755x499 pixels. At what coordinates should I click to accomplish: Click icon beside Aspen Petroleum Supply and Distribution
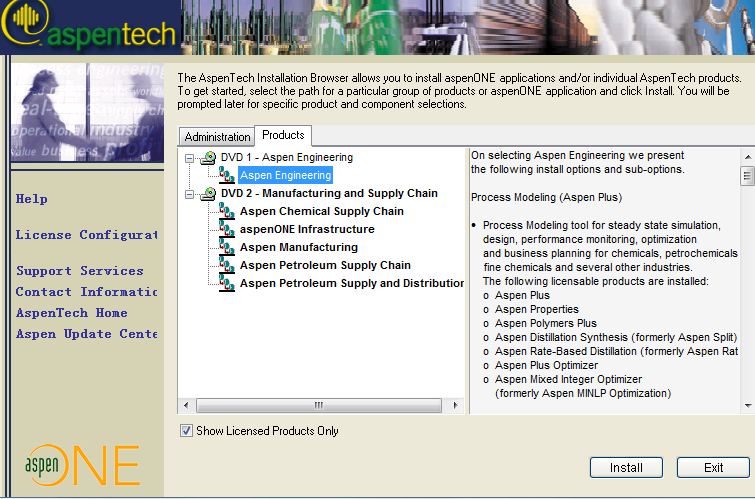(x=227, y=283)
